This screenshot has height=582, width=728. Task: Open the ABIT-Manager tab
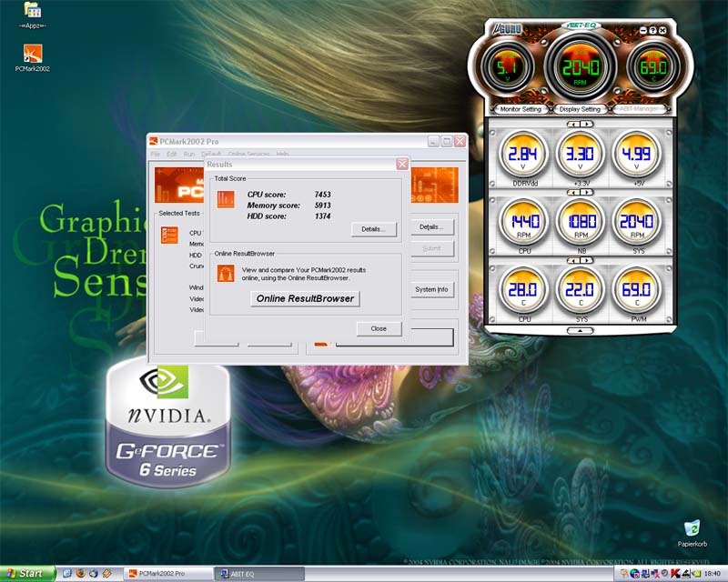tap(639, 109)
